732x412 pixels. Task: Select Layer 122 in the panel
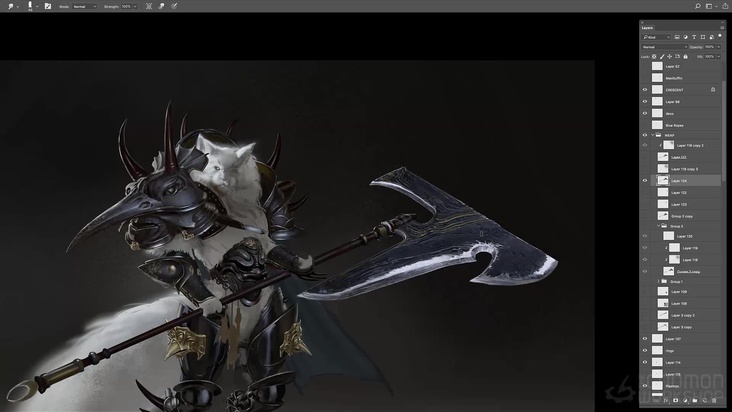pos(681,192)
